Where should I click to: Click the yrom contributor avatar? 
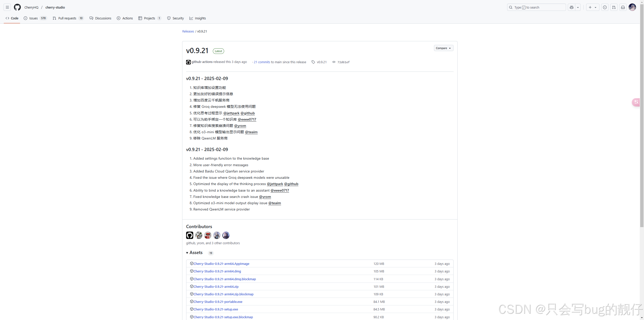[x=199, y=235]
